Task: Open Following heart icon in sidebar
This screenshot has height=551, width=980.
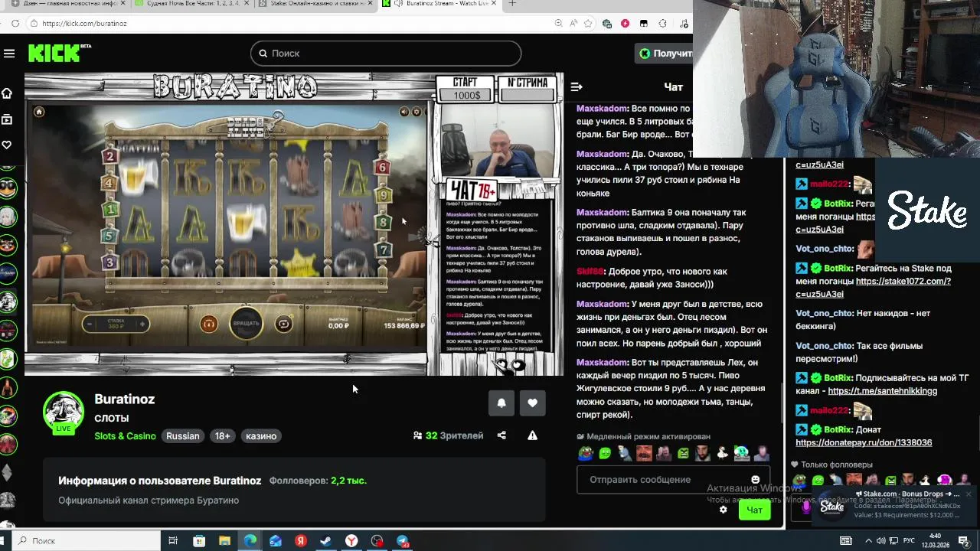Action: point(7,145)
